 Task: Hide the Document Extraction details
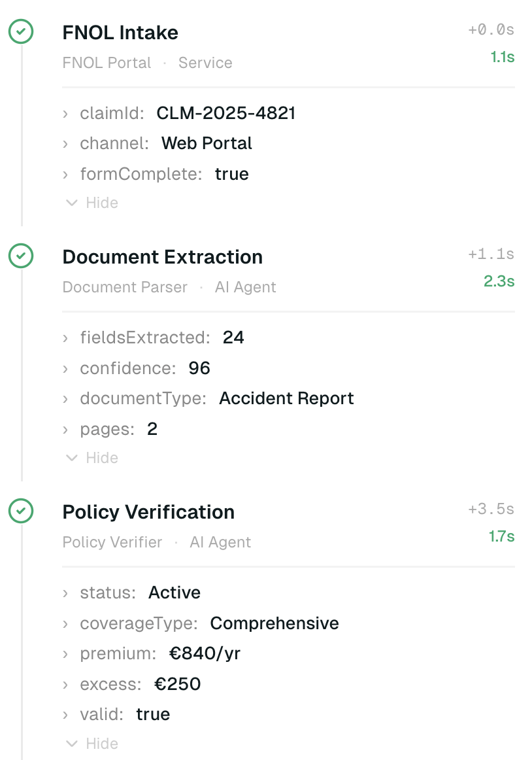coord(90,458)
